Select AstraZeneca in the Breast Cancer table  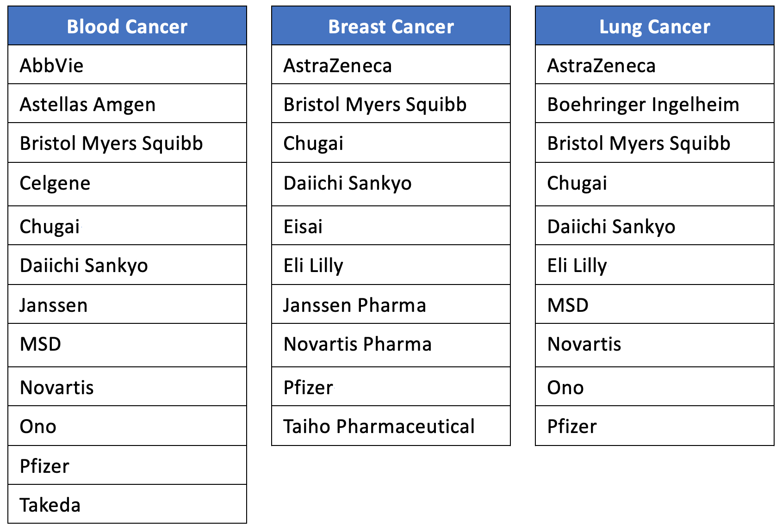(x=338, y=65)
